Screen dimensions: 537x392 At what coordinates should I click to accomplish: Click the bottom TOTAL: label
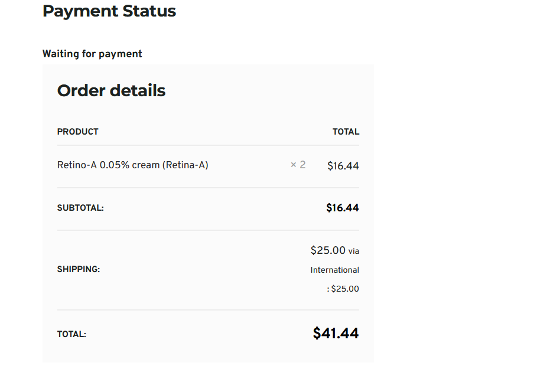pos(71,334)
